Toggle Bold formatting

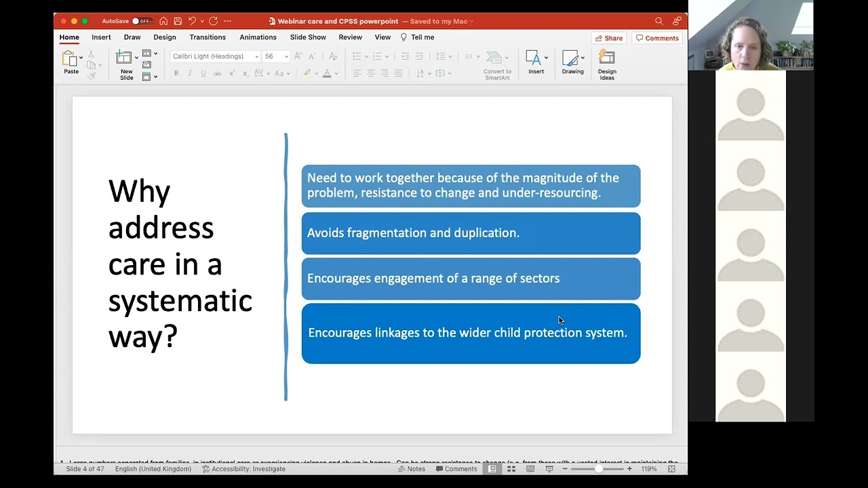pos(176,73)
